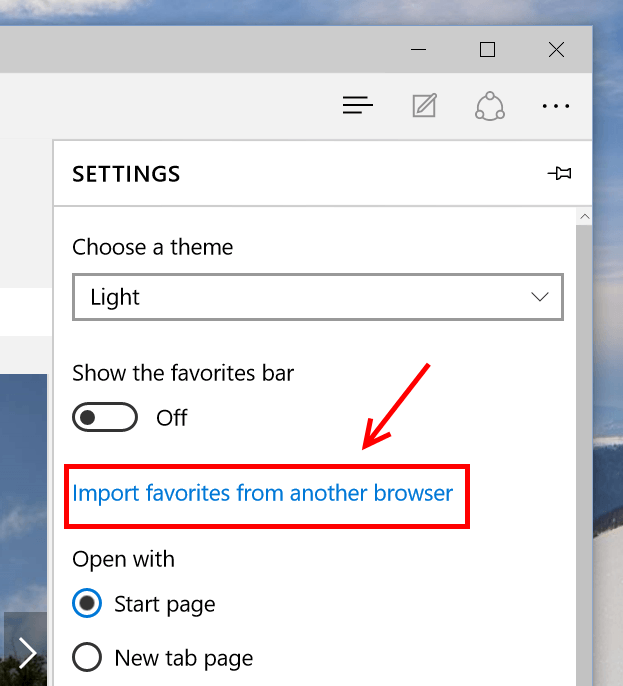623x686 pixels.
Task: Click the right arrow on the page carousel
Action: click(26, 652)
